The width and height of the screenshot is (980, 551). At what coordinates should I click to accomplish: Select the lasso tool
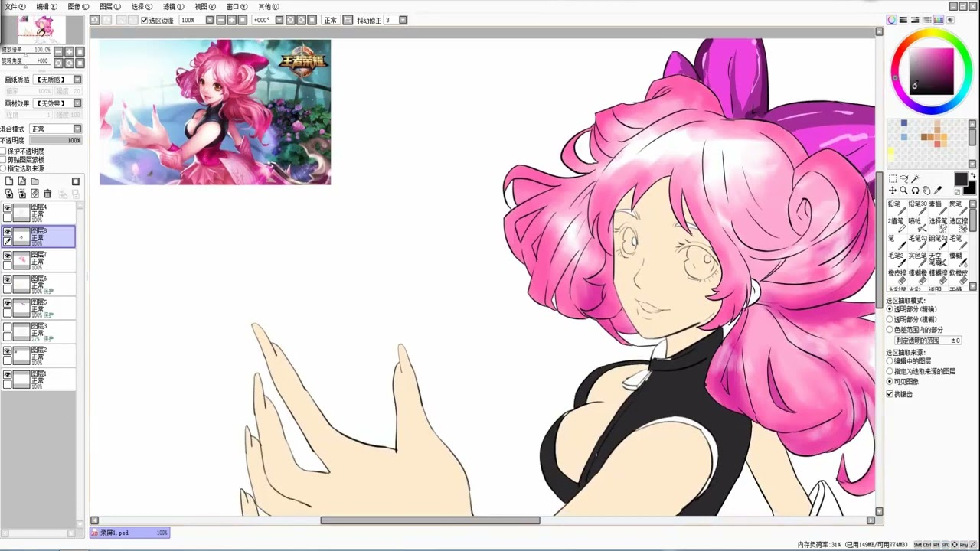tap(904, 178)
